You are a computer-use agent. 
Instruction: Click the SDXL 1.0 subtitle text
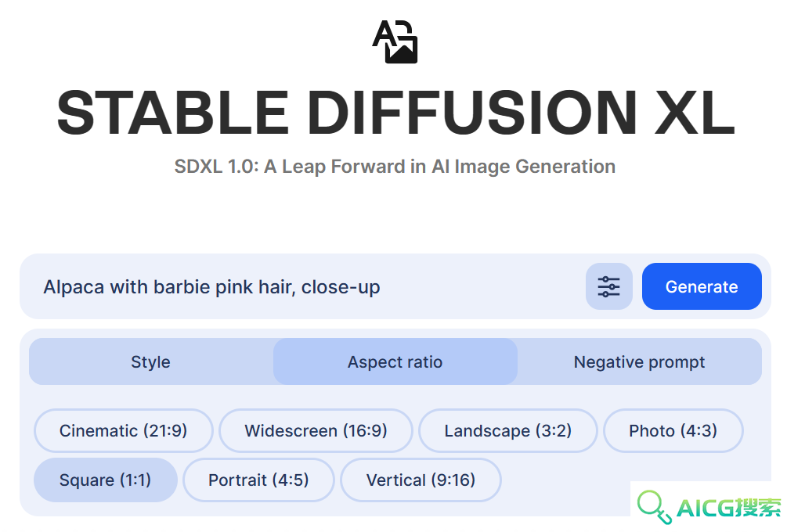coord(395,167)
